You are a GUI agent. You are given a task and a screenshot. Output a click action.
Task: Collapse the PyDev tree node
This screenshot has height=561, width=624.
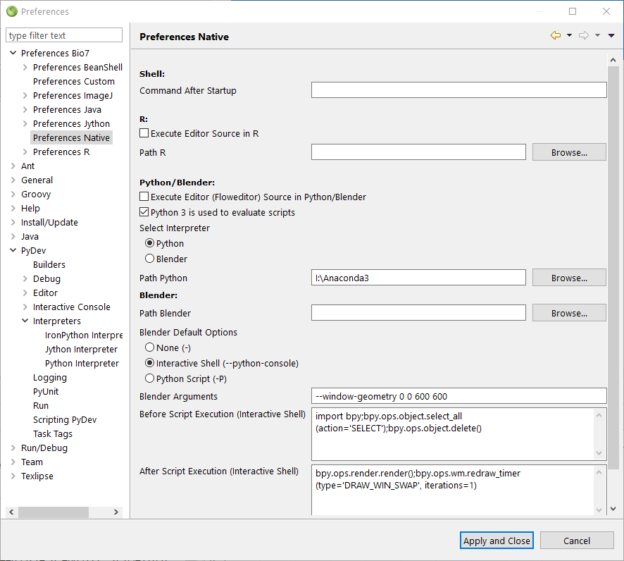pyautogui.click(x=13, y=250)
